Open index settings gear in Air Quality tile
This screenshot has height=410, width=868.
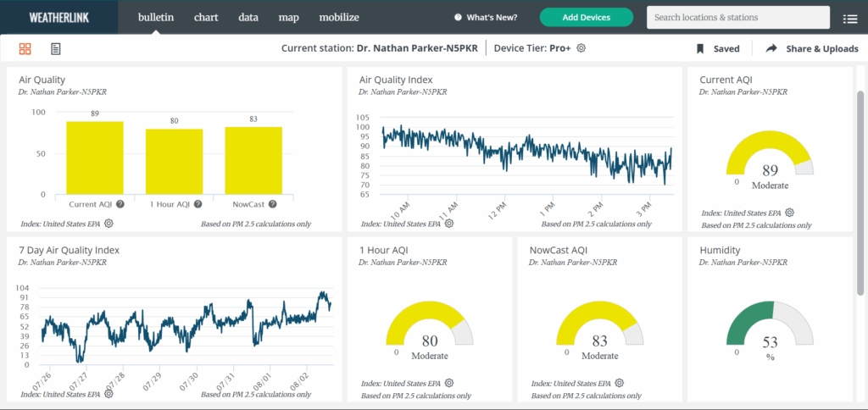click(108, 224)
